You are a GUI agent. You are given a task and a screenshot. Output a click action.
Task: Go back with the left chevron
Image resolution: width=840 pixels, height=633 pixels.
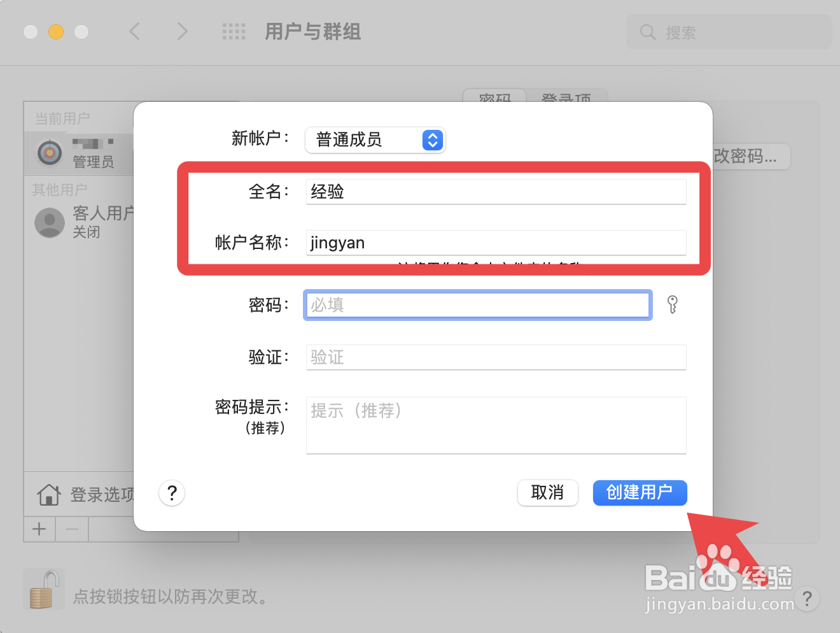point(135,31)
